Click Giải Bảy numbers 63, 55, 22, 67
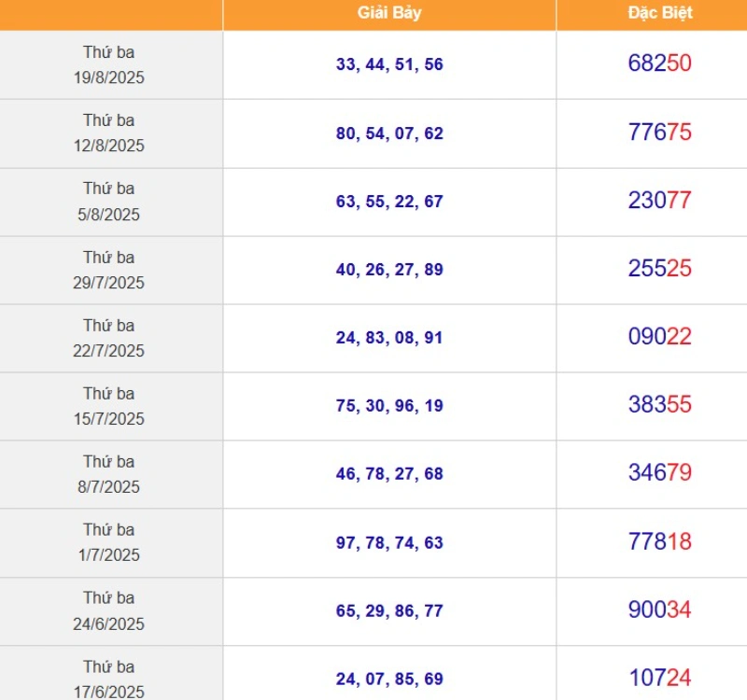The image size is (747, 700). [389, 202]
